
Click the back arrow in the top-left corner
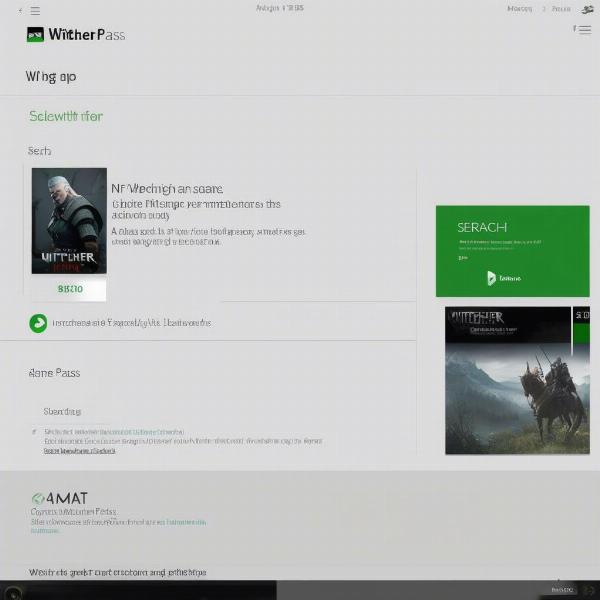(20, 11)
